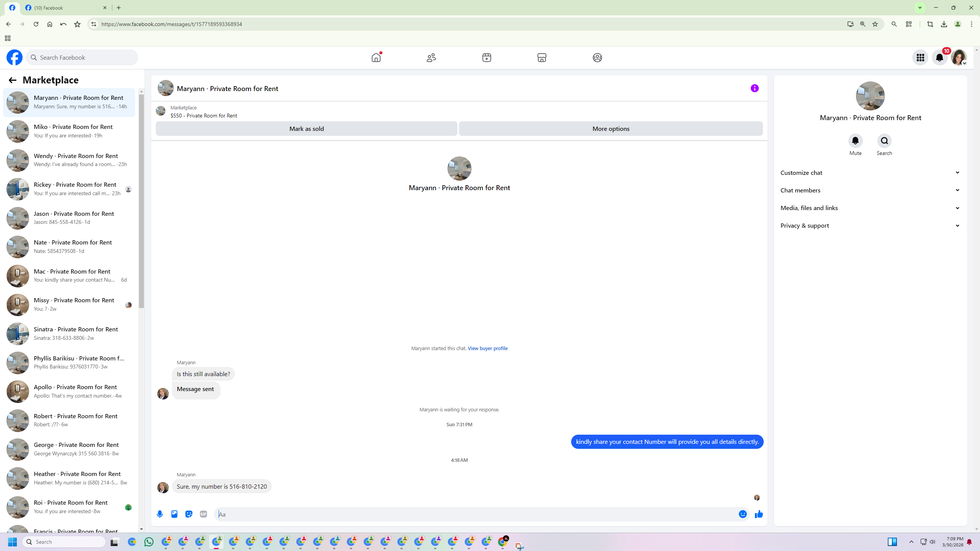Open the Facebook menu grid icon

[920, 57]
